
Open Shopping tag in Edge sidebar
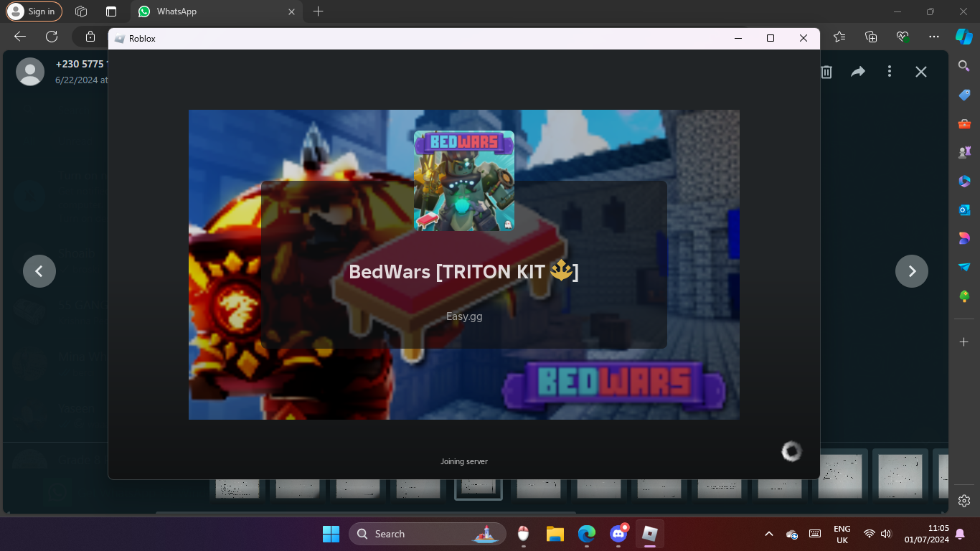coord(964,95)
